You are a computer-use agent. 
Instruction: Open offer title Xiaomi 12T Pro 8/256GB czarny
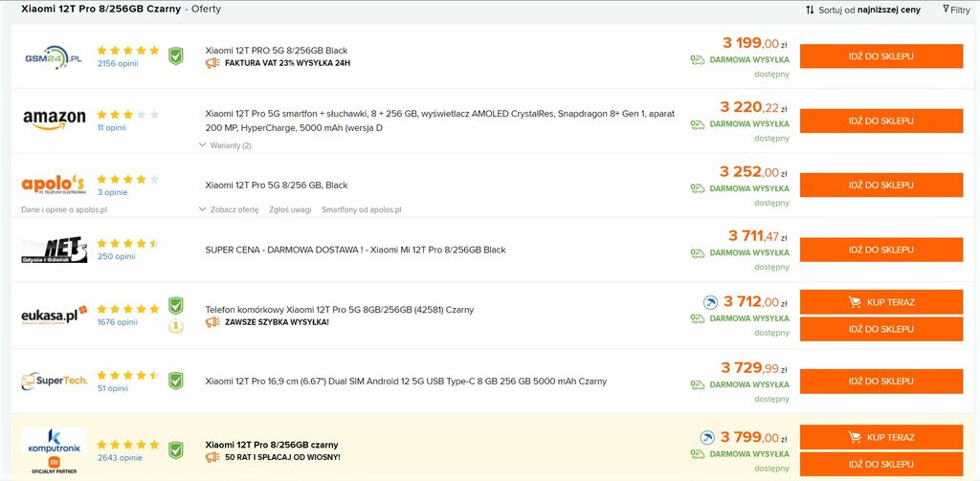[x=272, y=445]
